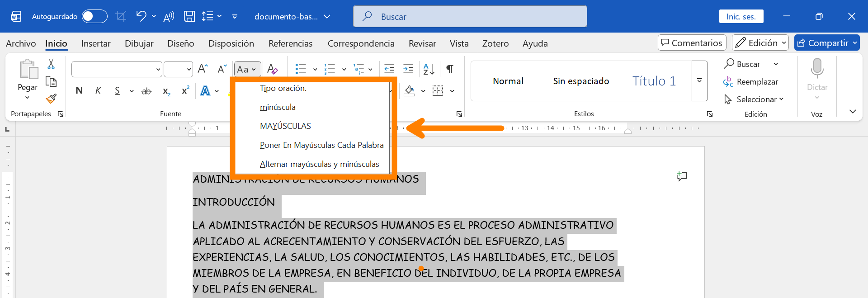Screen dimensions: 868x298
Task: Open the Correspondencia tab
Action: point(361,43)
